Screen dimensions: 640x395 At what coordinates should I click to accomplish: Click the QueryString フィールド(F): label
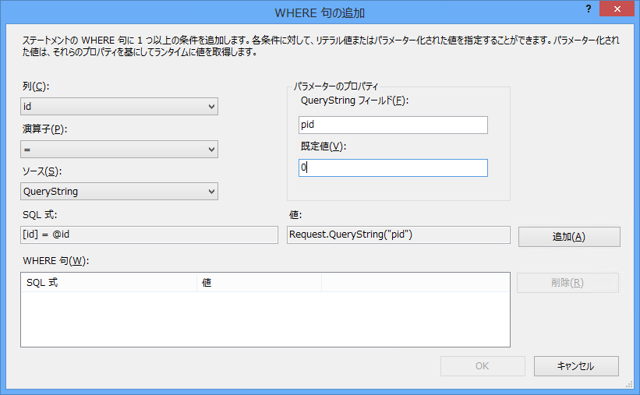(x=354, y=101)
